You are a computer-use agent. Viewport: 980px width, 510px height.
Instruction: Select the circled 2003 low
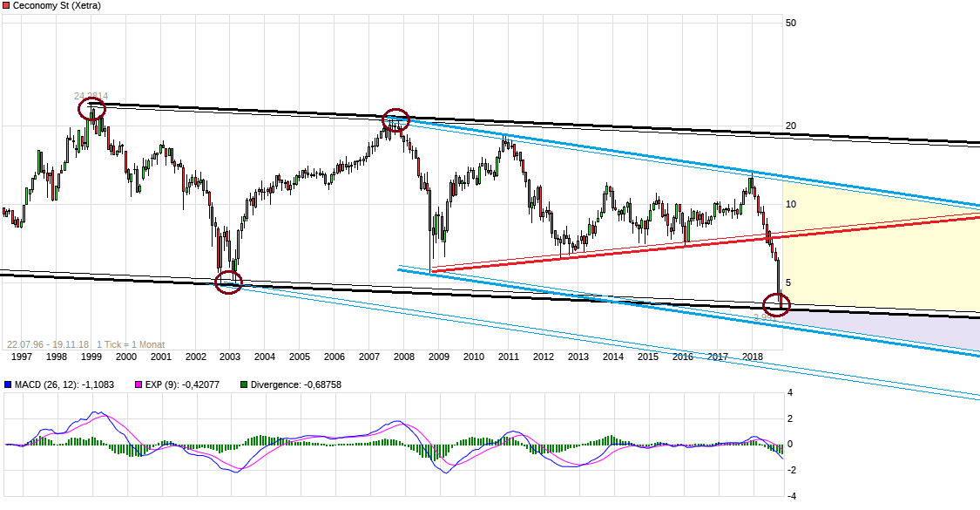(229, 282)
